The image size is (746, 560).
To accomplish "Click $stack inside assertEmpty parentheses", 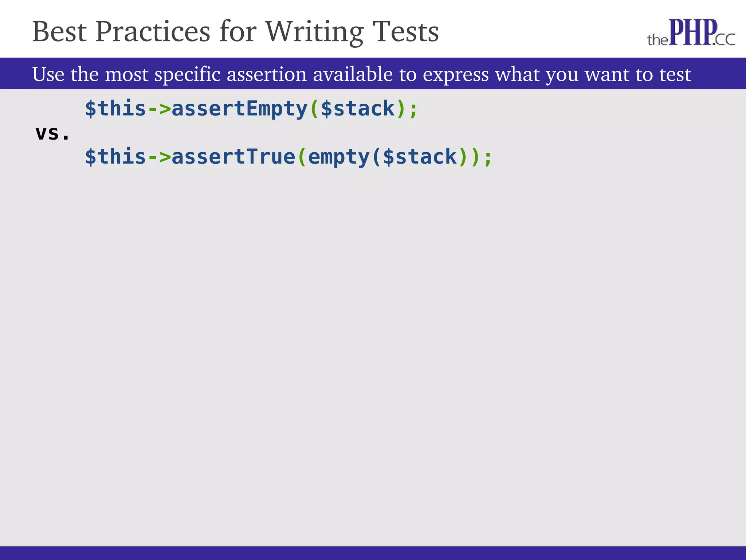I will tap(358, 109).
